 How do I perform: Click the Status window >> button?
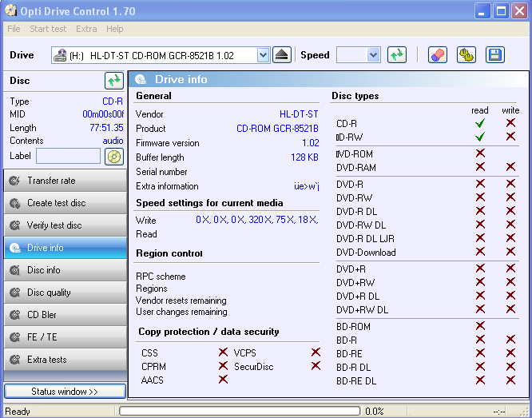tap(65, 391)
